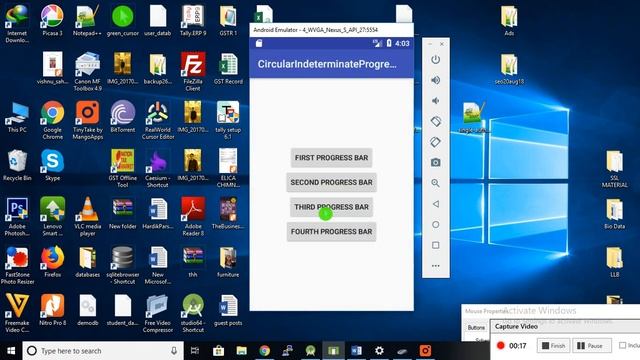The width and height of the screenshot is (640, 360).
Task: Tap the THIRD PROGRESS BAR button
Action: [x=331, y=207]
